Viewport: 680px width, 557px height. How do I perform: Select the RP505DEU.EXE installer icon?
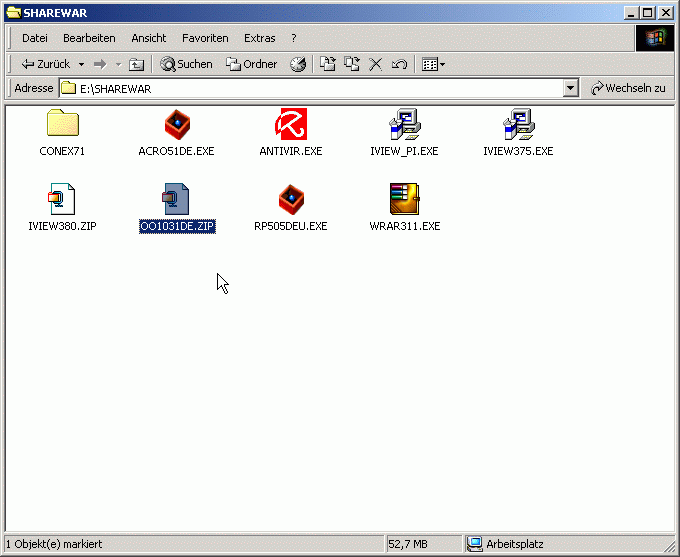click(x=291, y=200)
